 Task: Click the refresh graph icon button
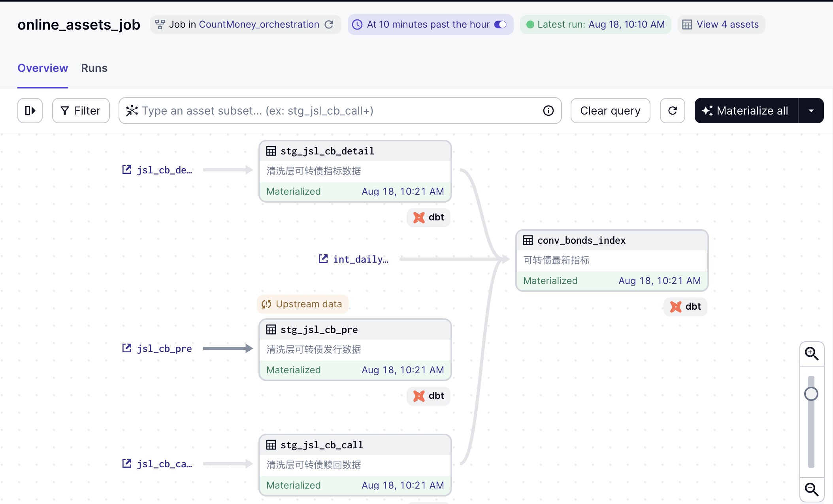[672, 111]
